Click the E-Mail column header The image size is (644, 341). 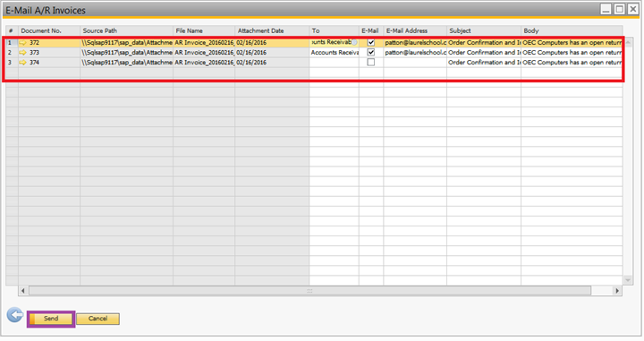pos(371,30)
